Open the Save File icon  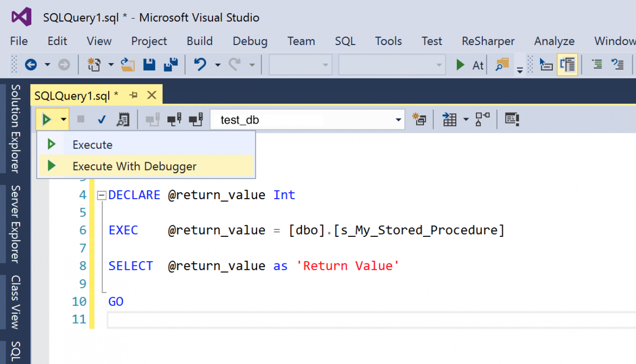click(x=149, y=64)
